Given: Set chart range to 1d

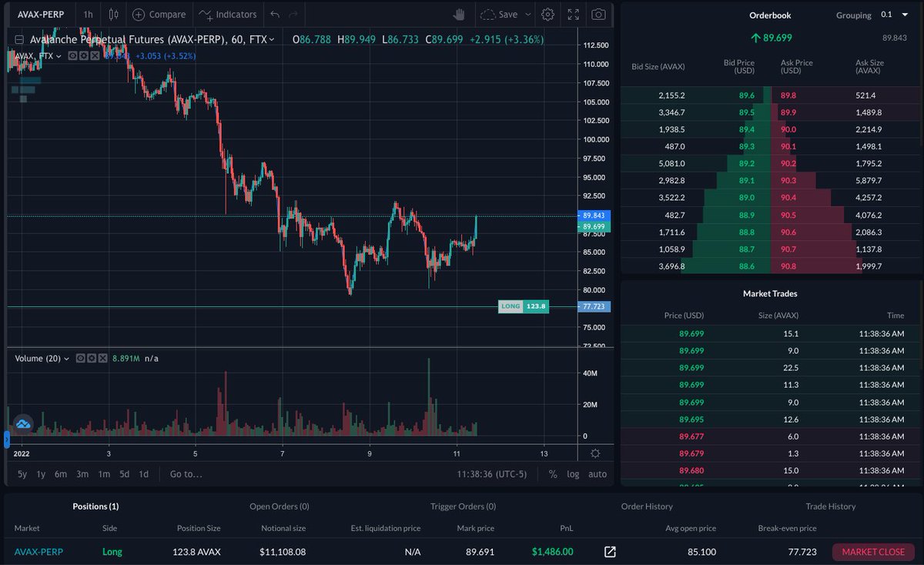Looking at the screenshot, I should pyautogui.click(x=143, y=474).
